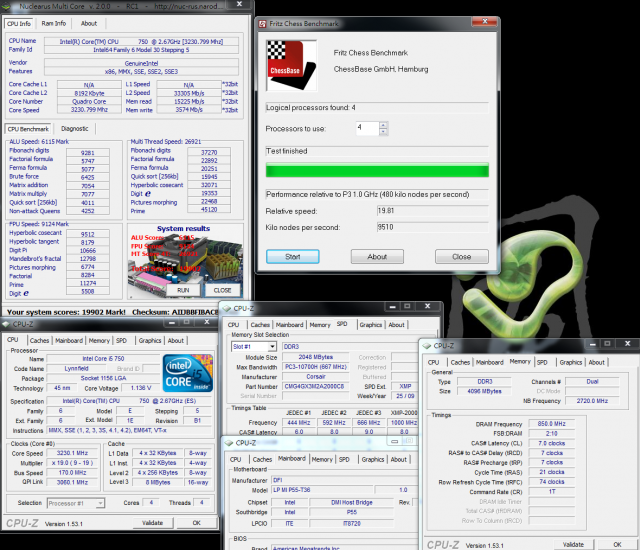Open the About tab in the CPU-Z Mainboard window
640x550 pixels.
[399, 459]
